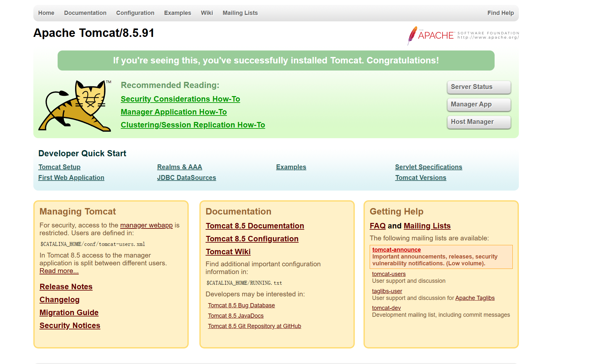Click the Host Manager button

[x=479, y=122]
